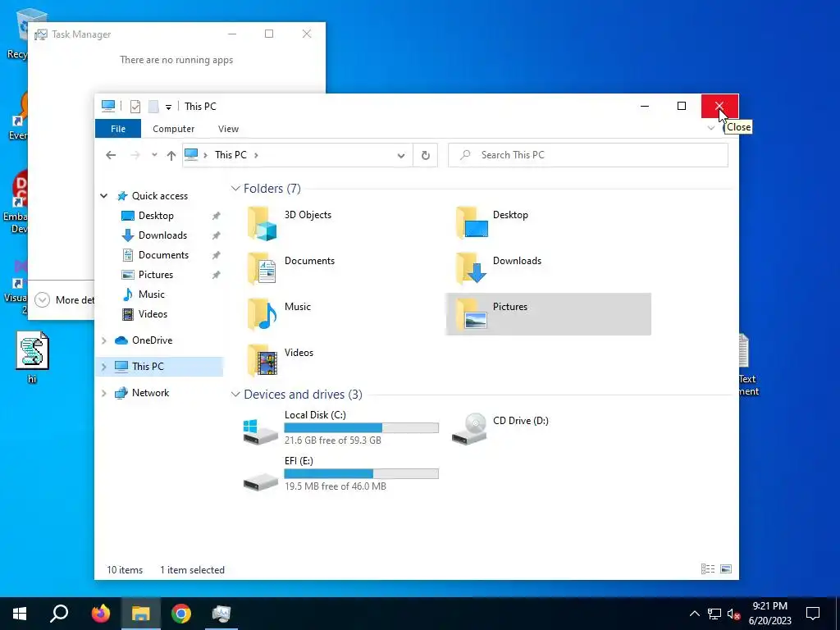The image size is (840, 630).
Task: Open the recent locations dropdown arrow
Action: (x=154, y=155)
